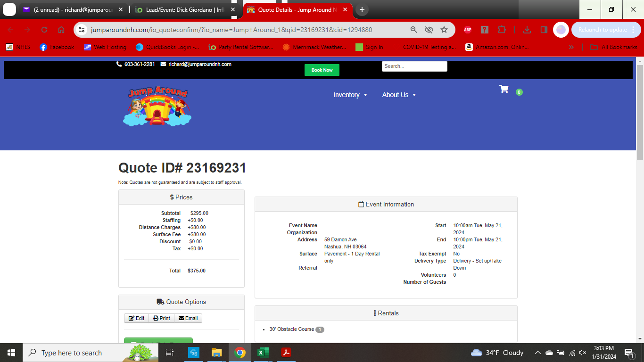The width and height of the screenshot is (644, 362).
Task: Open Excel from the taskbar
Action: point(263,353)
